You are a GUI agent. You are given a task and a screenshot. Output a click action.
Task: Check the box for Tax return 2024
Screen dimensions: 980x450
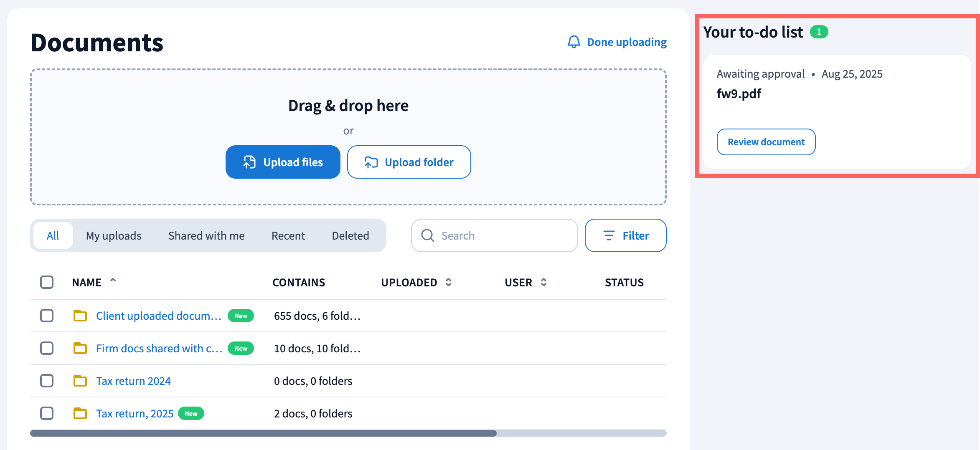(47, 381)
